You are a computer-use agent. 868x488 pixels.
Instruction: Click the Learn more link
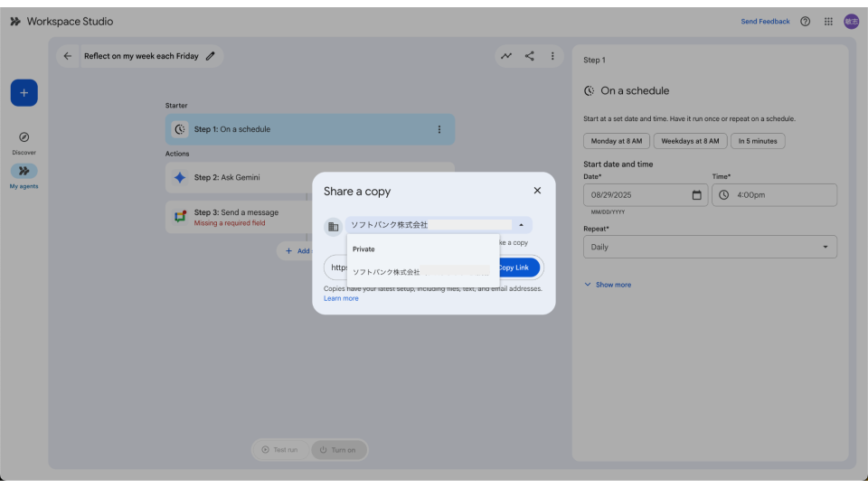[x=341, y=298]
